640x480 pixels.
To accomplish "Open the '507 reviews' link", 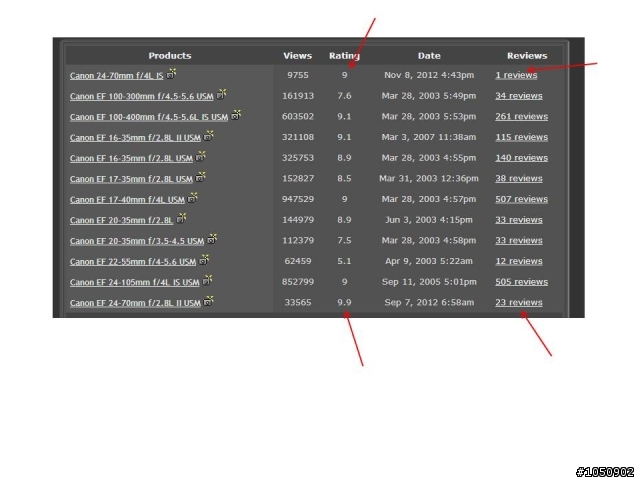I will [x=522, y=199].
